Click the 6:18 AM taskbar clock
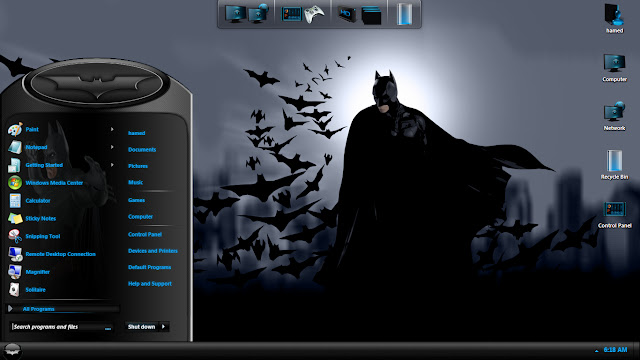This screenshot has width=640, height=360. [615, 350]
